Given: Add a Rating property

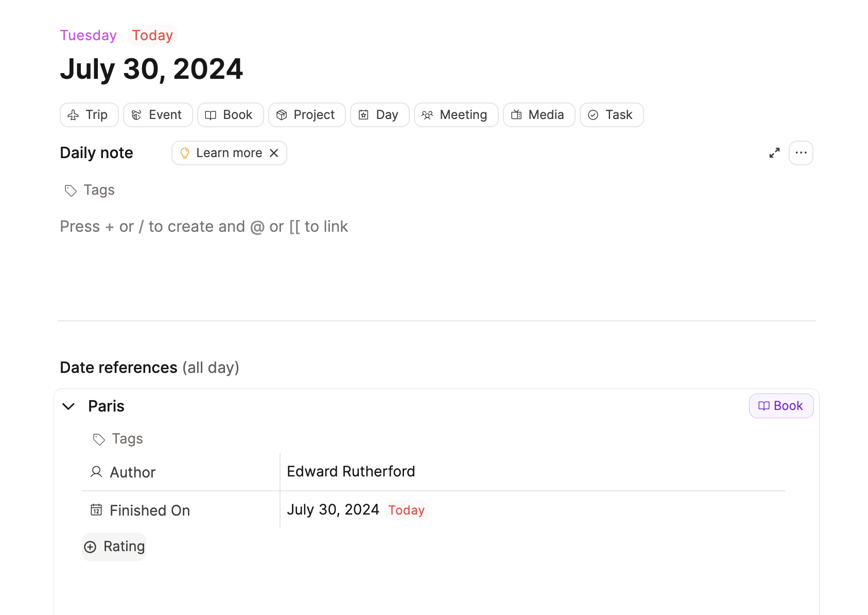Looking at the screenshot, I should 114,546.
